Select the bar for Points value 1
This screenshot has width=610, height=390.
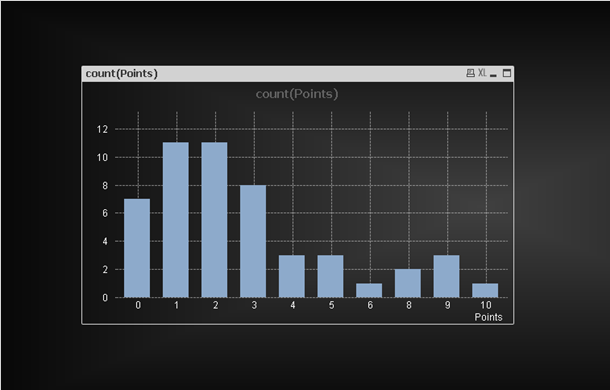pyautogui.click(x=175, y=220)
